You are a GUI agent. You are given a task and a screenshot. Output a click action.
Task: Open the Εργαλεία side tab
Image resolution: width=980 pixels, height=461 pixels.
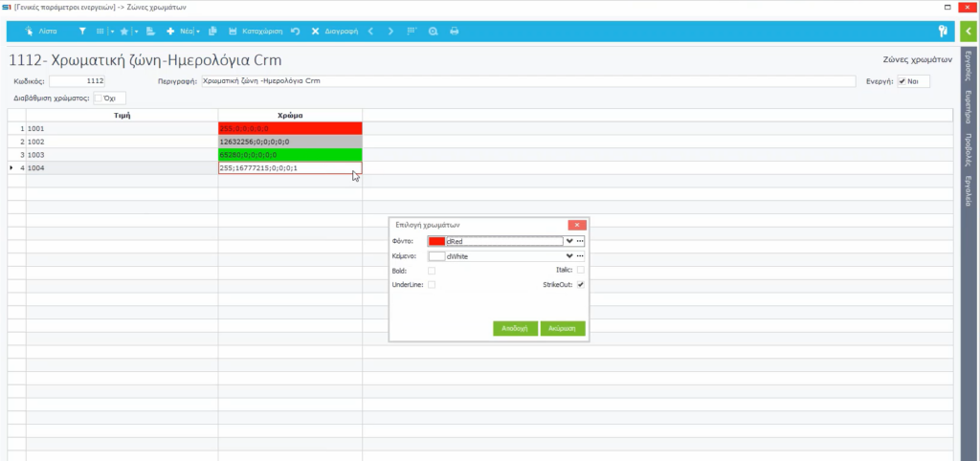(x=969, y=191)
